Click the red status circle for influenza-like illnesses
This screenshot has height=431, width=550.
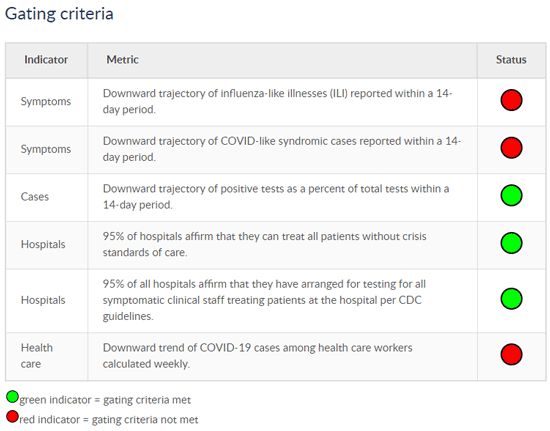click(x=511, y=100)
